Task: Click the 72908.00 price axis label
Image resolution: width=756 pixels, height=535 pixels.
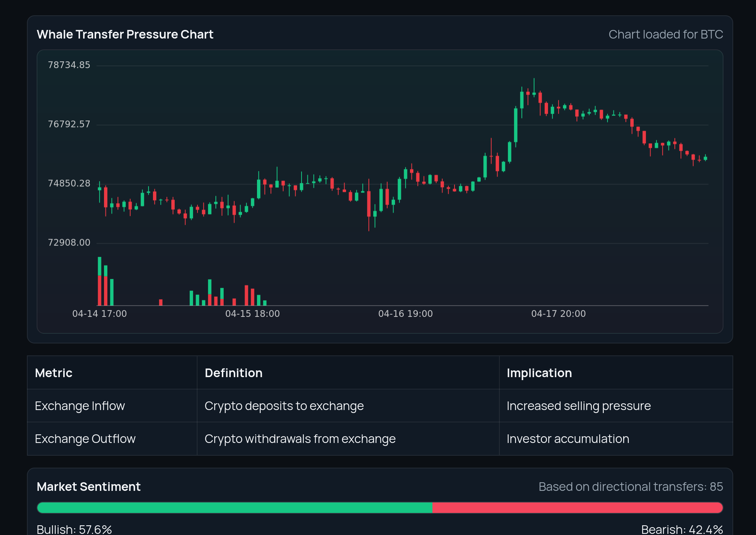Action: click(x=69, y=242)
